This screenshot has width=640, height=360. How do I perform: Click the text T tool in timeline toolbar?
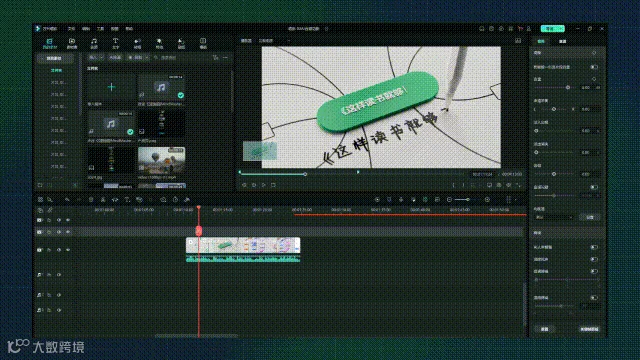pyautogui.click(x=127, y=200)
